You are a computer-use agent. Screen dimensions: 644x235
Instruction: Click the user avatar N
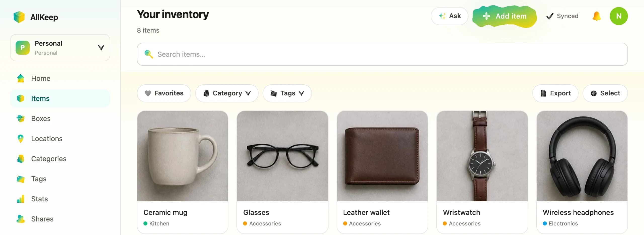tap(619, 16)
